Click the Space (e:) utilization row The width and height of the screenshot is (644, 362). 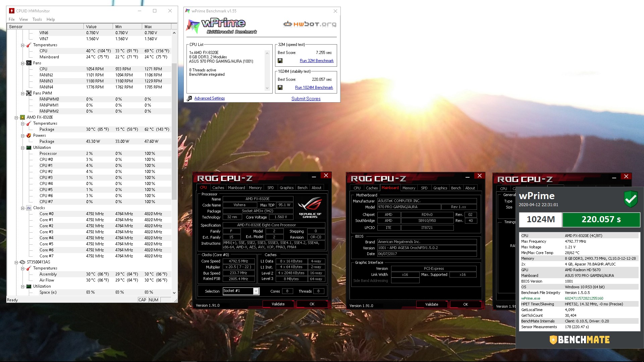click(x=90, y=292)
